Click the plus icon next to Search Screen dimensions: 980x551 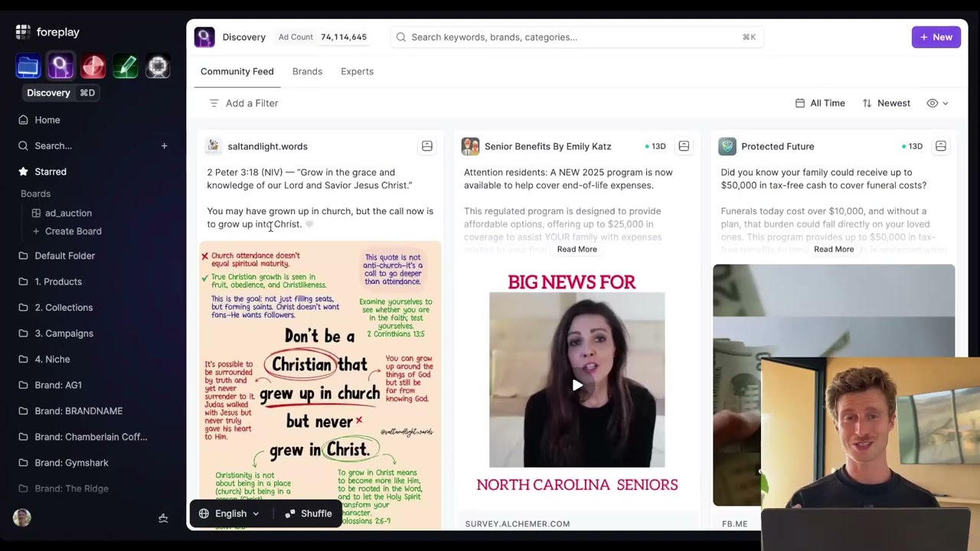164,145
